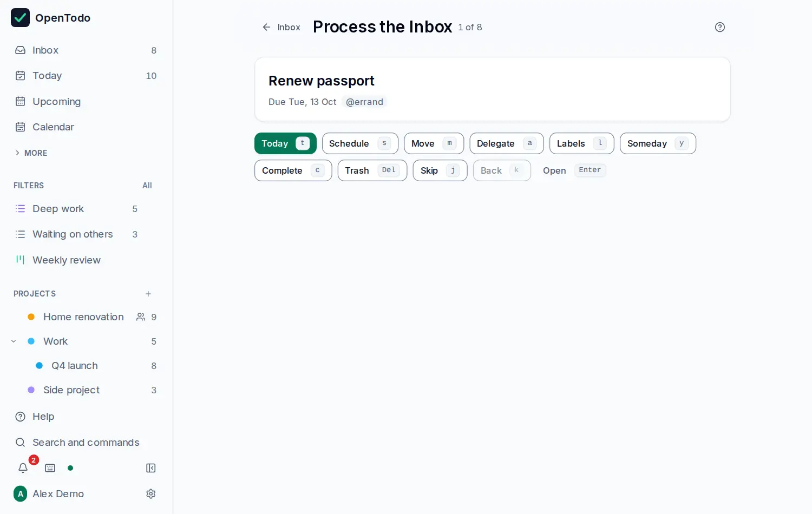Open Help in the sidebar
The width and height of the screenshot is (812, 514).
tap(86, 417)
